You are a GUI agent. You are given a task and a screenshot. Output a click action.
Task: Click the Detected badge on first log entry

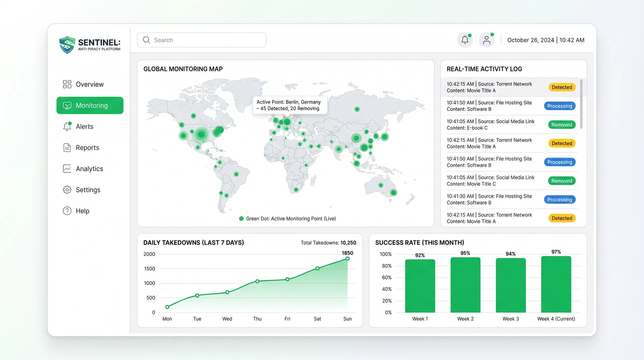[562, 87]
